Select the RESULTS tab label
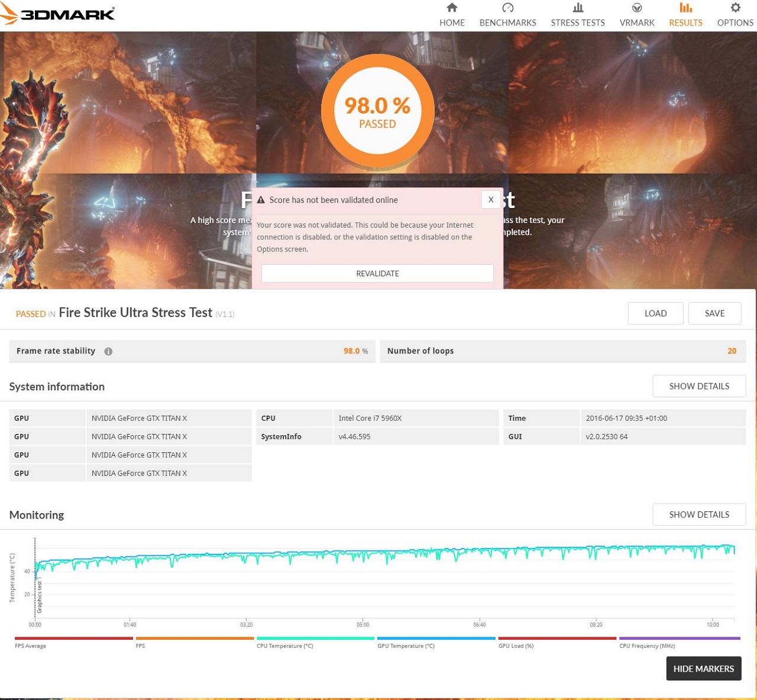The width and height of the screenshot is (757, 700). tap(685, 22)
